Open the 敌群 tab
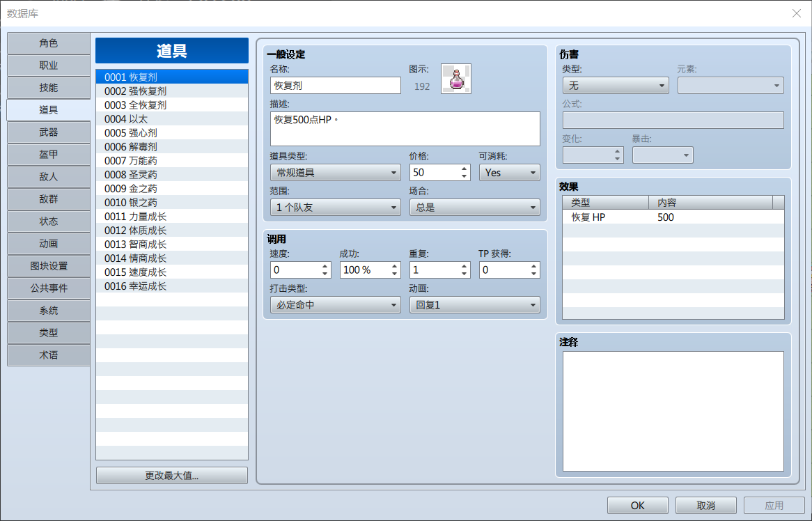Viewport: 812px width, 521px height. point(49,199)
